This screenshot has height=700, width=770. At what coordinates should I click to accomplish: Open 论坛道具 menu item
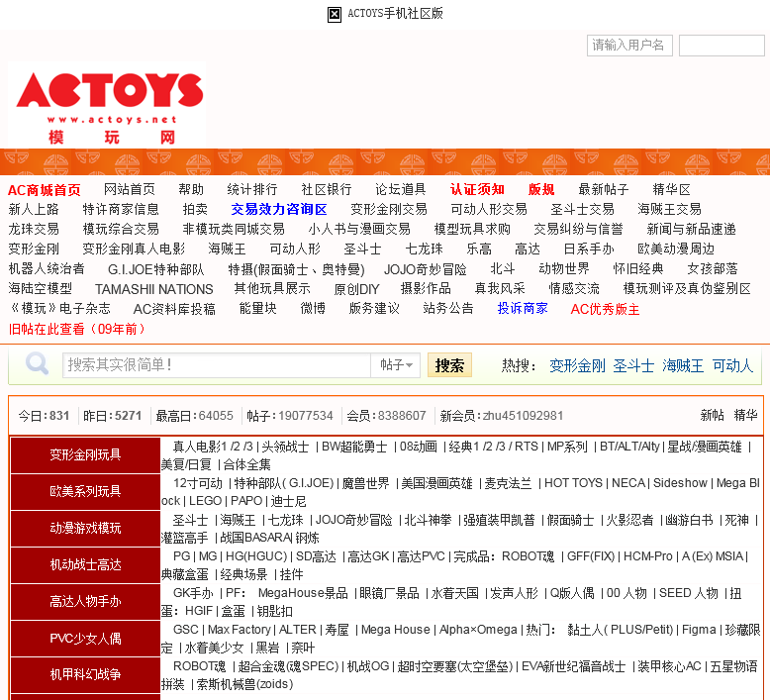click(x=400, y=190)
